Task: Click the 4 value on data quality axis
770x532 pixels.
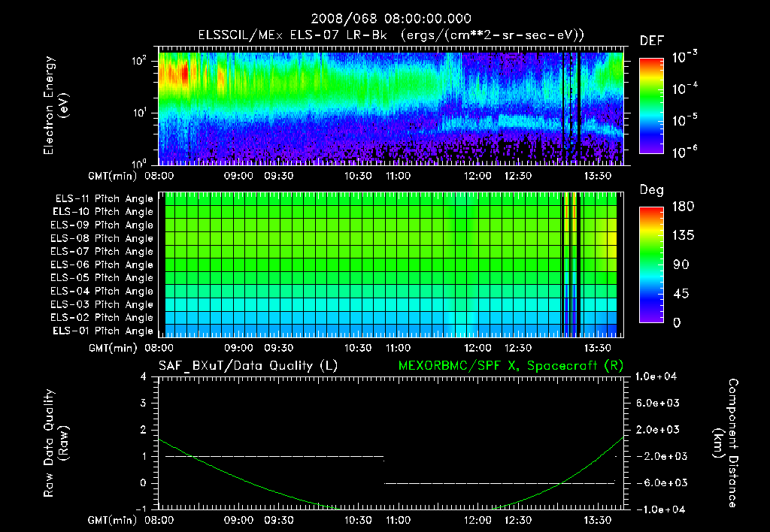Action: click(144, 377)
